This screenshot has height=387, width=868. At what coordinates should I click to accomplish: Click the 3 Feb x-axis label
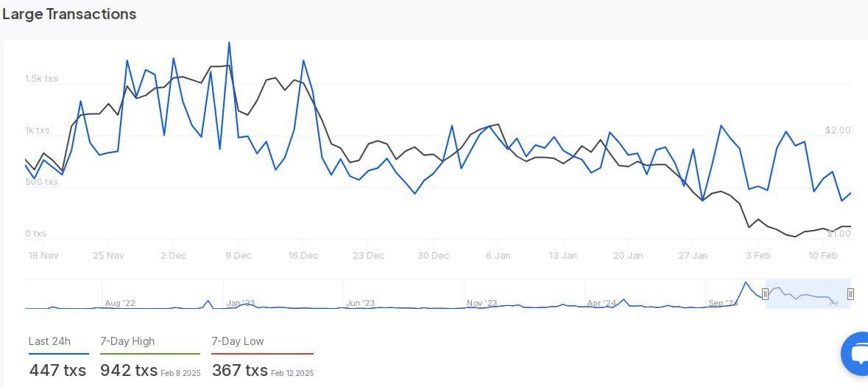(758, 256)
